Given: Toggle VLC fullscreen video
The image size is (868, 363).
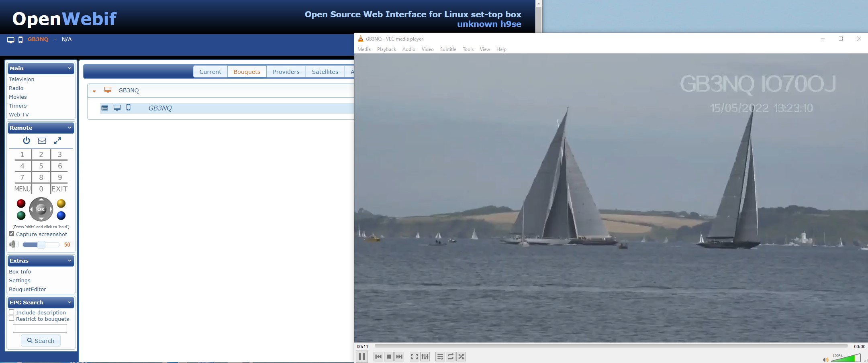Looking at the screenshot, I should click(x=414, y=357).
